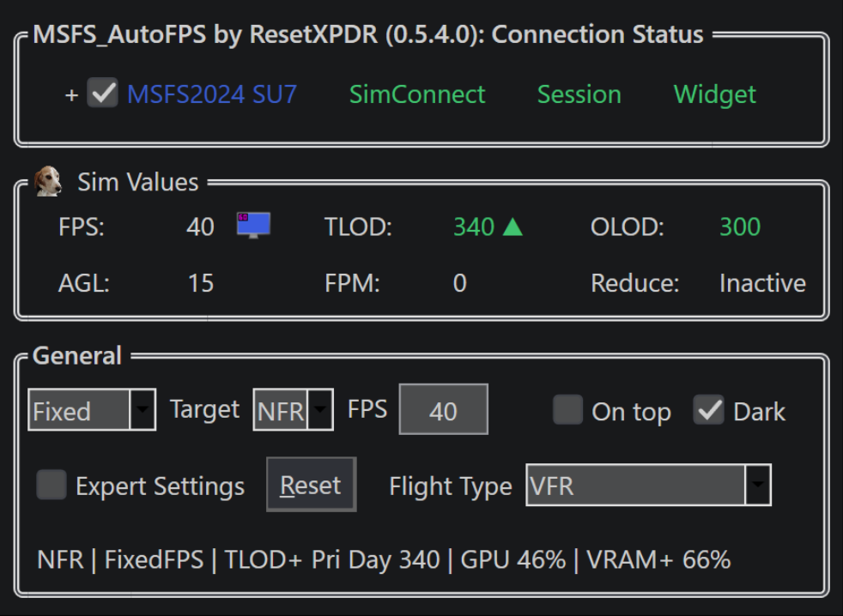
Task: Enable the On top checkbox
Action: [567, 410]
